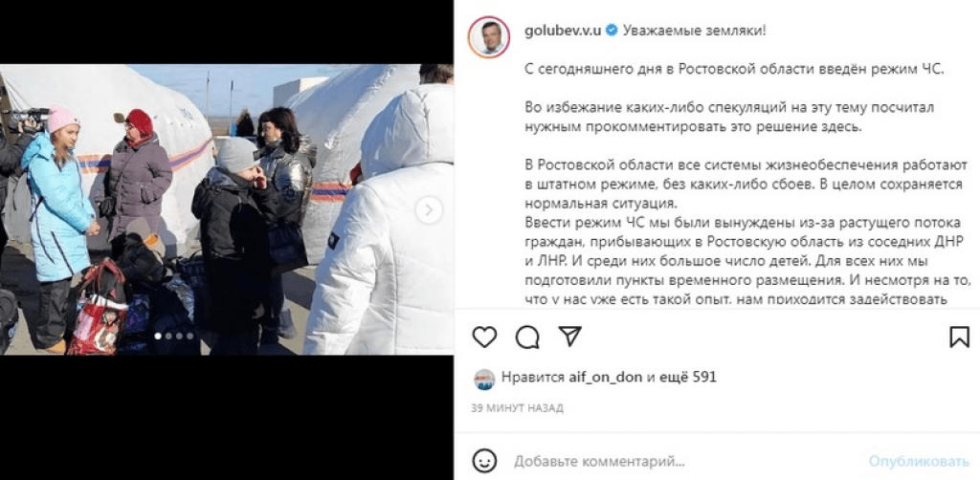Click the Опубликовать button
Viewport: 980px width, 480px height.
(919, 462)
